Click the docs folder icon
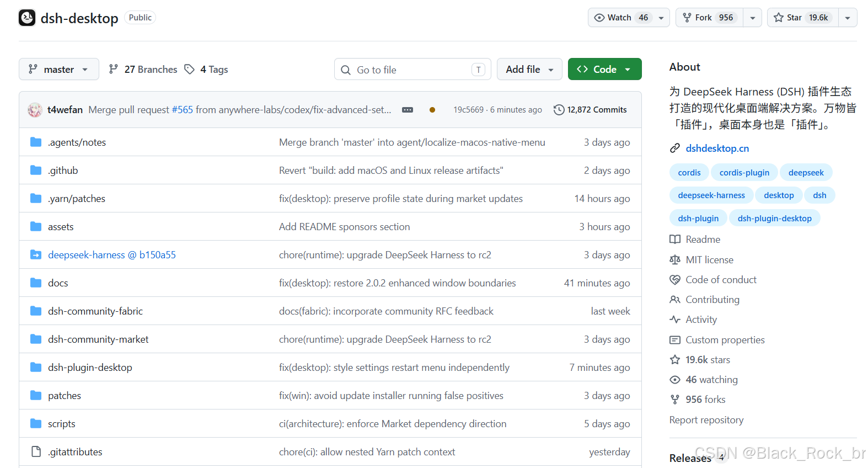This screenshot has width=868, height=468. pyautogui.click(x=36, y=283)
